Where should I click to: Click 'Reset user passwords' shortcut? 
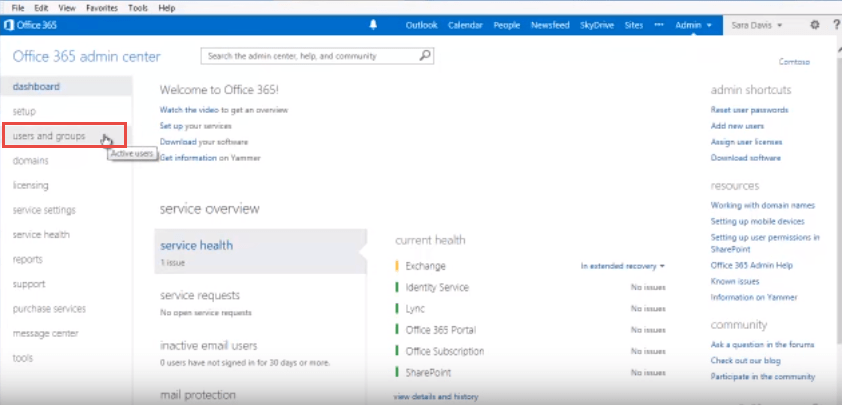pos(750,110)
